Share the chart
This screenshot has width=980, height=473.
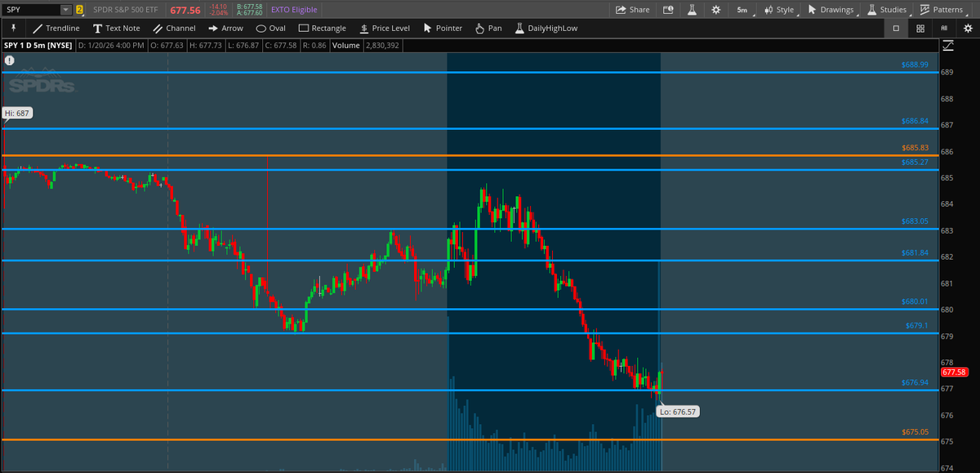pyautogui.click(x=633, y=10)
